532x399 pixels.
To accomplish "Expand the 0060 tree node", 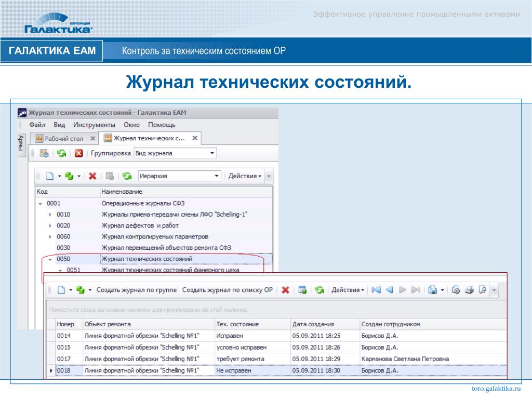I will (50, 237).
